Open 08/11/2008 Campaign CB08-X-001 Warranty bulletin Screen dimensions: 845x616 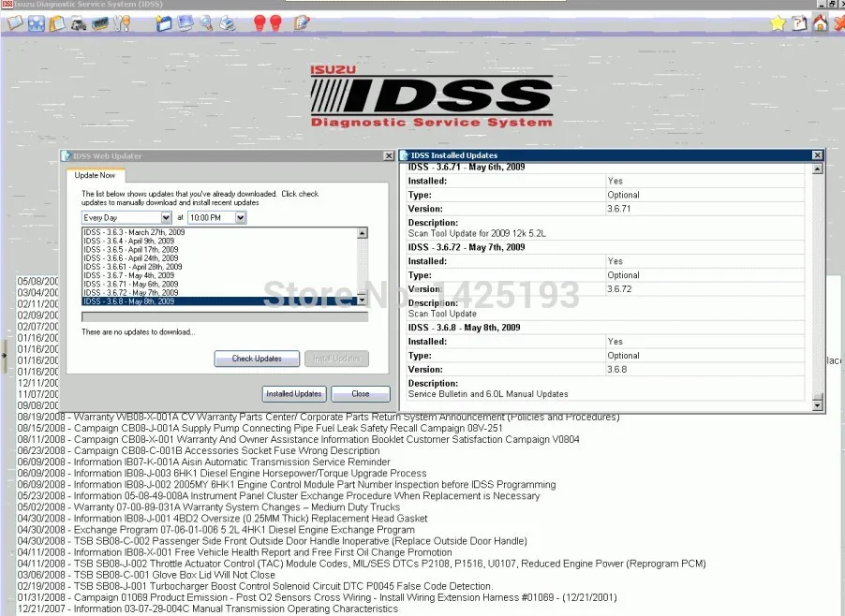(x=298, y=439)
